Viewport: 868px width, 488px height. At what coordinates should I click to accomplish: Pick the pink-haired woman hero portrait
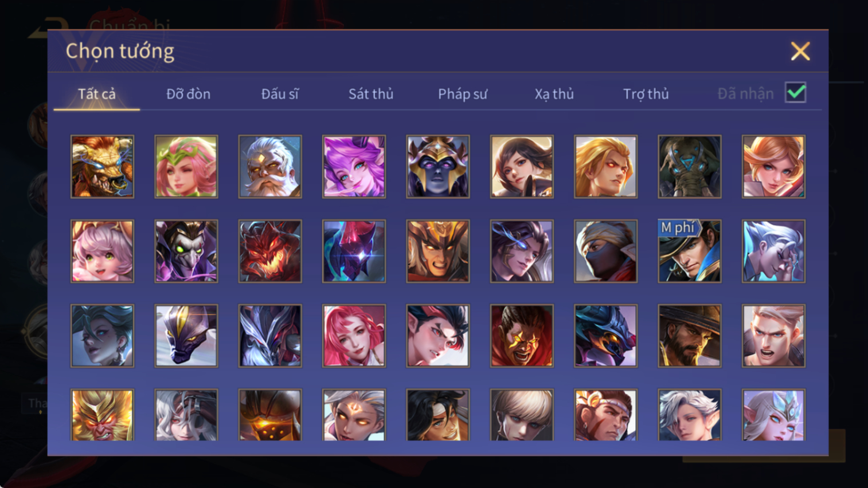coord(354,336)
